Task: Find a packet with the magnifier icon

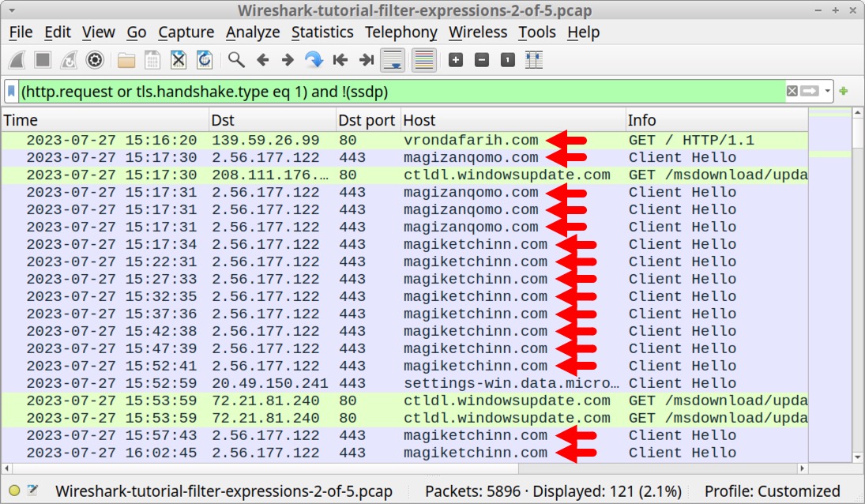Action: 236,59
